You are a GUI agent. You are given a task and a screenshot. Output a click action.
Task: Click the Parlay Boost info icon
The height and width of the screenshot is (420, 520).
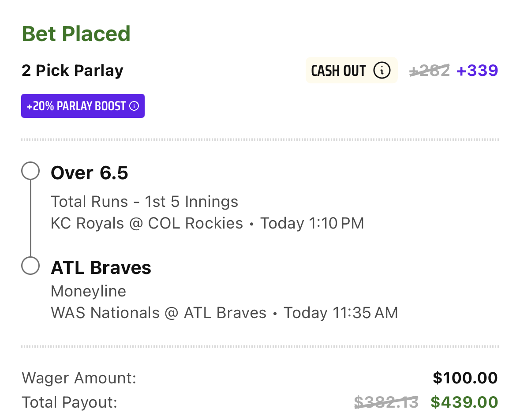point(134,106)
